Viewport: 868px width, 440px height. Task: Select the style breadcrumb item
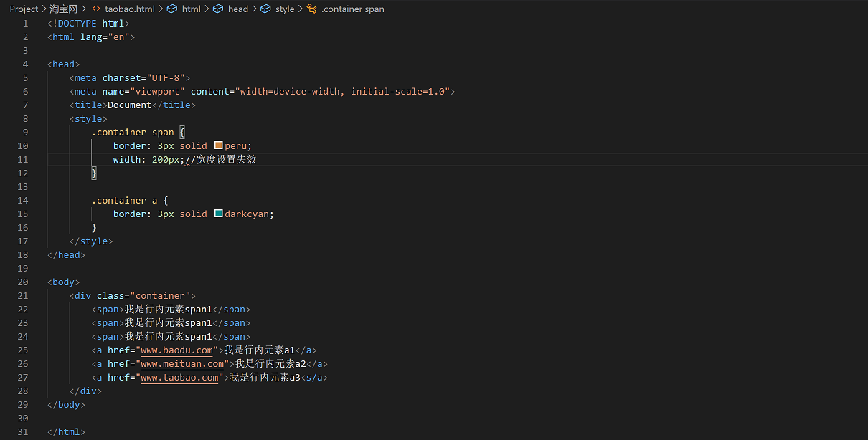(x=285, y=9)
